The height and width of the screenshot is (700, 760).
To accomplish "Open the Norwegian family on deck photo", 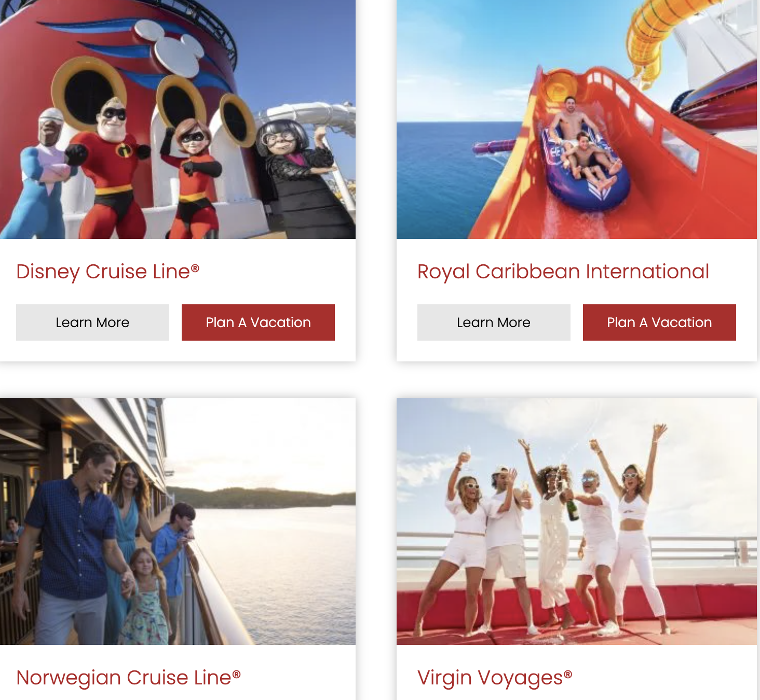I will [178, 521].
